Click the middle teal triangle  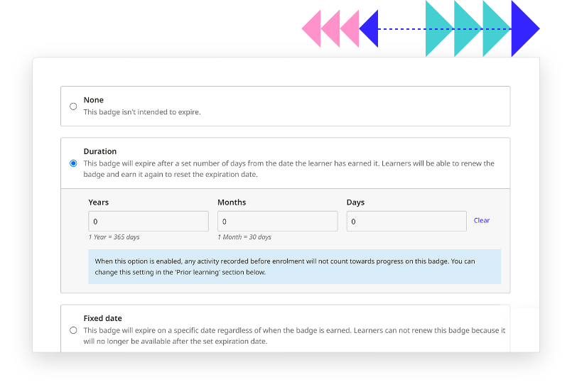465,29
